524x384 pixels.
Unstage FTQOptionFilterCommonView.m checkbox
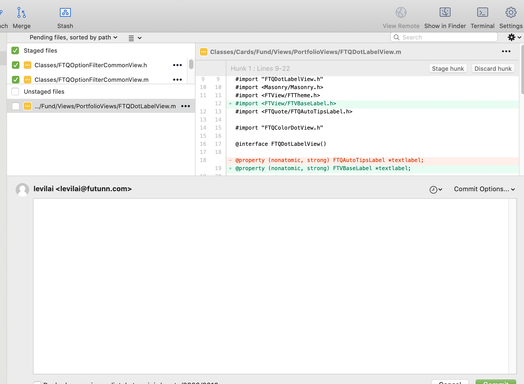15,80
